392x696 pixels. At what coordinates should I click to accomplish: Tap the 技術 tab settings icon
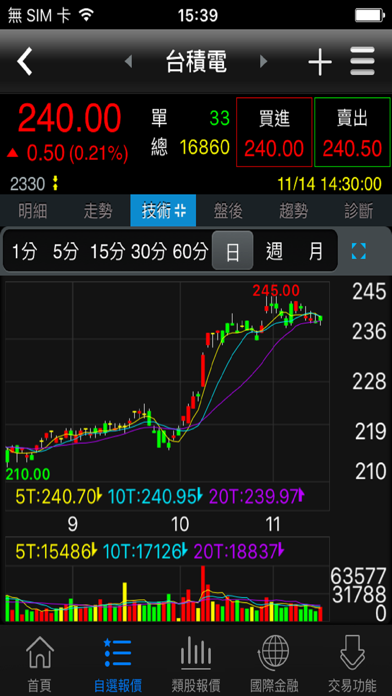click(x=180, y=211)
